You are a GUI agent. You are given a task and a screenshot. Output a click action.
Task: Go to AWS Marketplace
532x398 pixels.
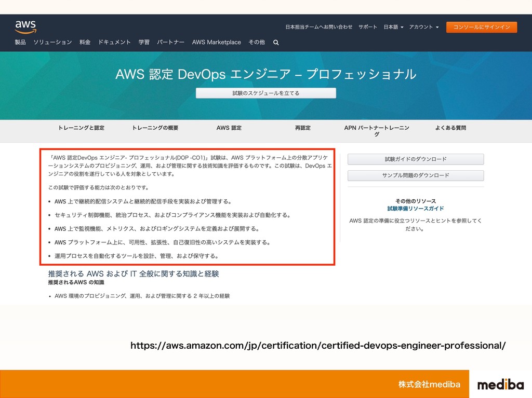point(217,42)
